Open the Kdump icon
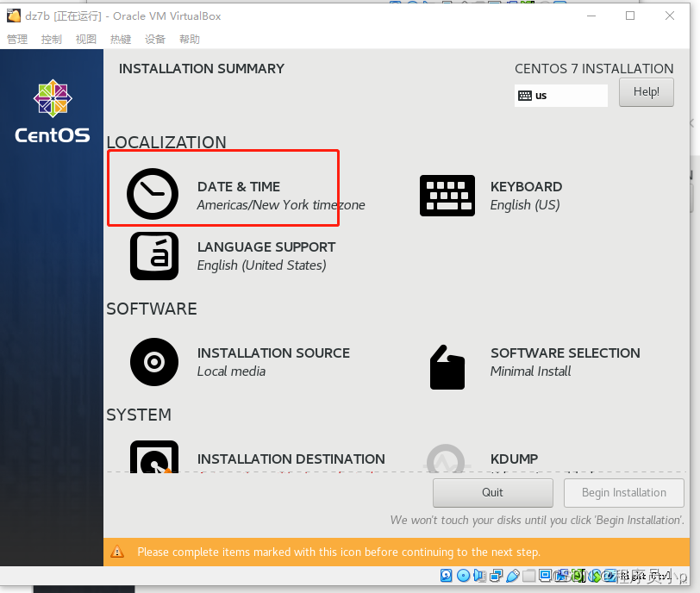Viewport: 700px width, 593px height. [x=447, y=459]
